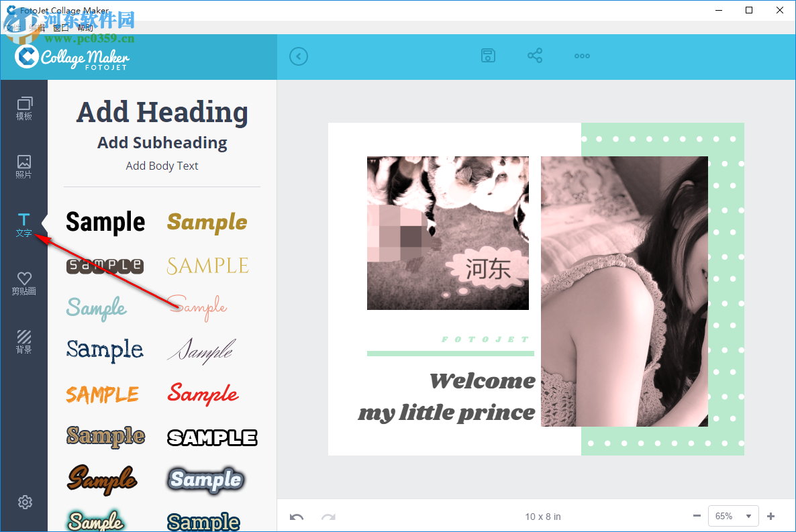796x532 pixels.
Task: Click Add Subheading to insert subheading
Action: pos(162,142)
